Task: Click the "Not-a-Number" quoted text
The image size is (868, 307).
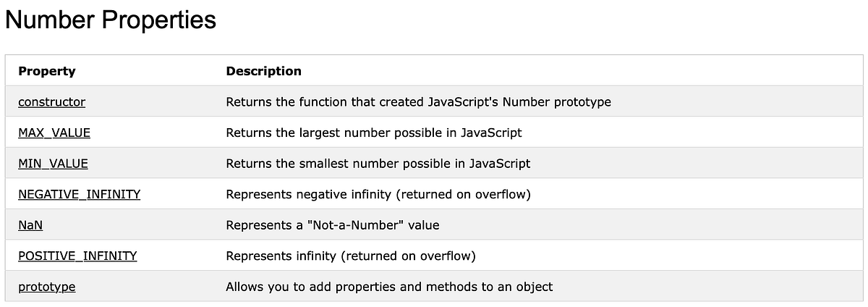Action: click(x=355, y=225)
